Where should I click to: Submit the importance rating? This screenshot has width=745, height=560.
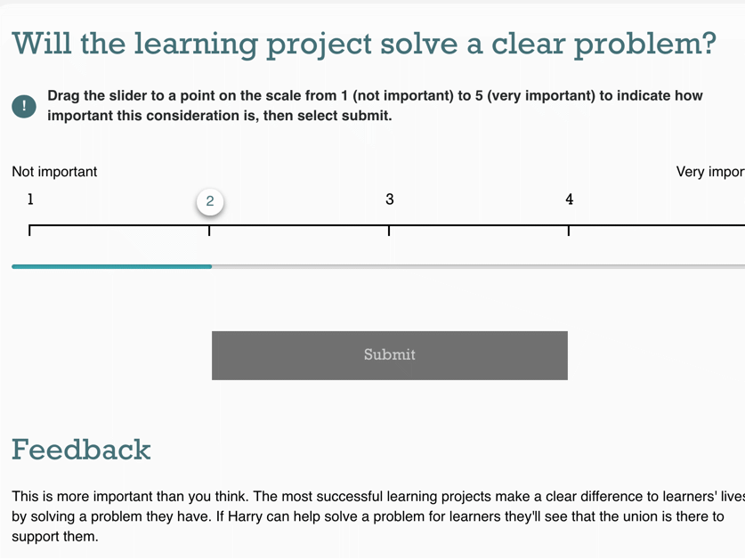tap(390, 355)
